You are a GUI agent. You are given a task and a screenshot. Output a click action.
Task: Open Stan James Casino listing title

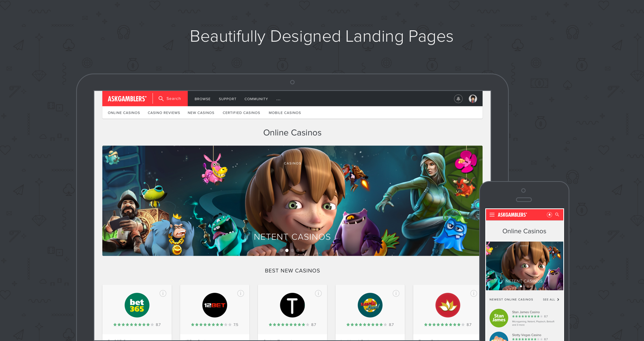click(x=526, y=312)
